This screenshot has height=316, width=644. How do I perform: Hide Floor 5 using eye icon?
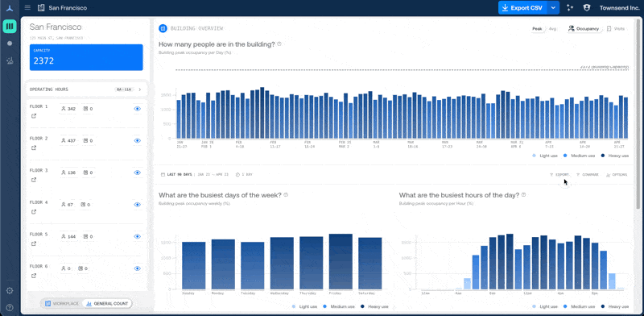138,236
